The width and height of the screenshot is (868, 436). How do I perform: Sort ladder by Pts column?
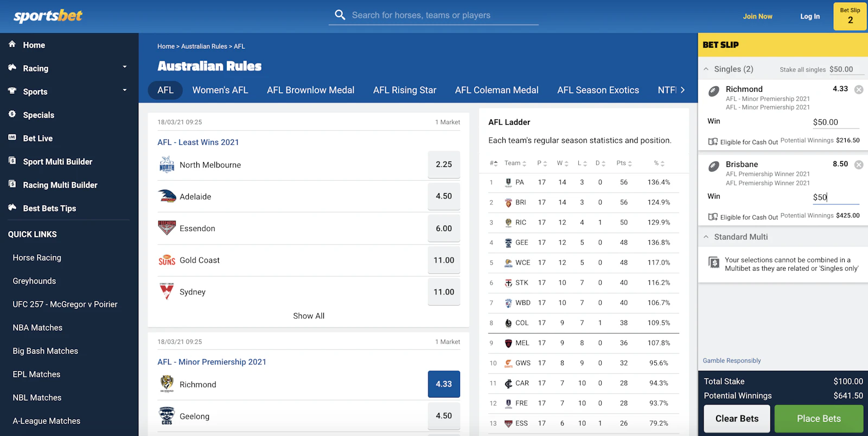(x=624, y=163)
